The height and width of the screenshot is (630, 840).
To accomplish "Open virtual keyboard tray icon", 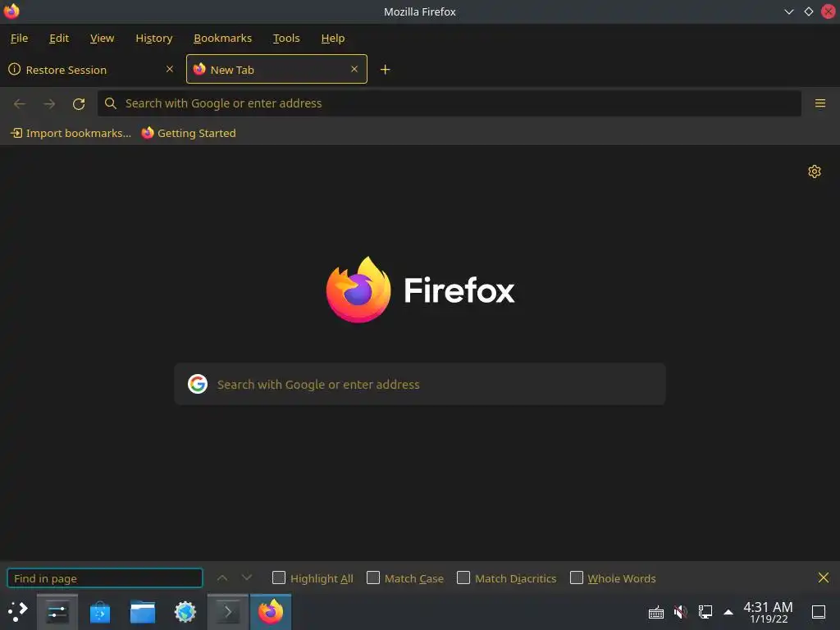I will click(655, 612).
